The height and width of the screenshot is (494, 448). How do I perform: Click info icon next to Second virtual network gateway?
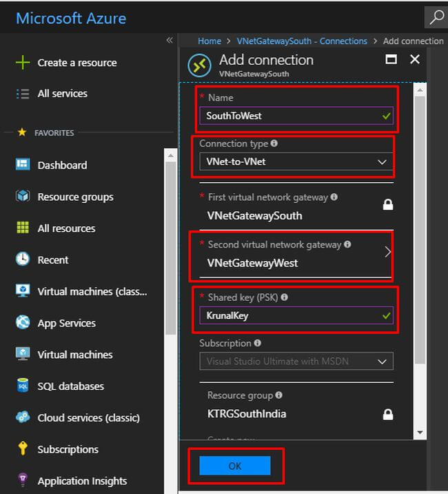point(347,244)
